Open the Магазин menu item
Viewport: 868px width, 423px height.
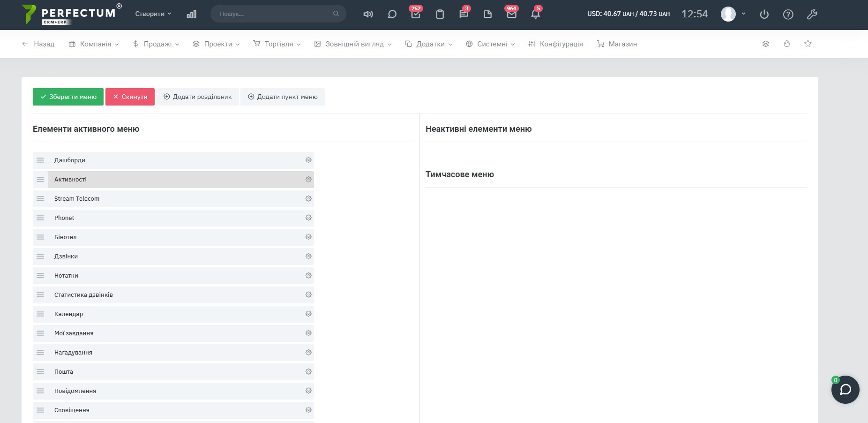[617, 44]
